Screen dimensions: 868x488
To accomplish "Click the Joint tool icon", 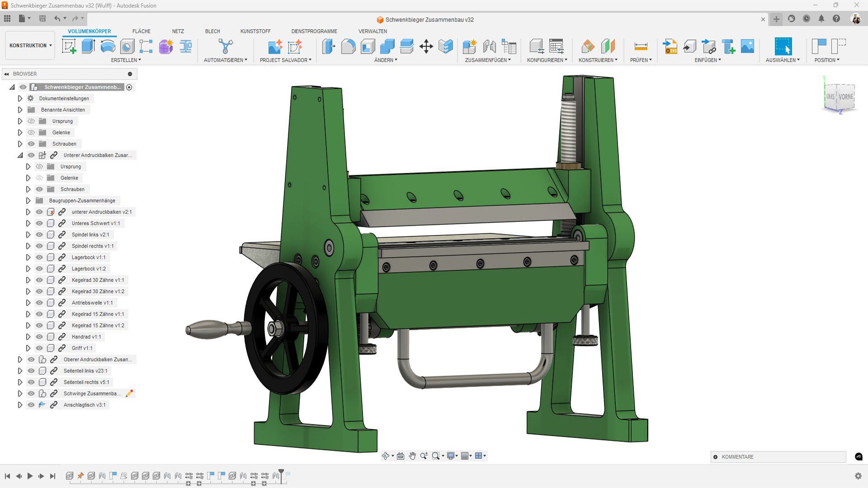I will coord(489,47).
